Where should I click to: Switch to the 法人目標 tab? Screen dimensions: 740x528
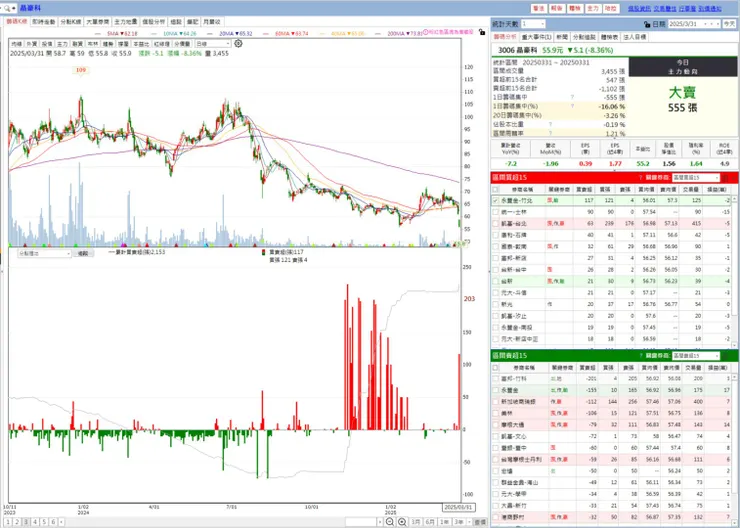pos(634,37)
